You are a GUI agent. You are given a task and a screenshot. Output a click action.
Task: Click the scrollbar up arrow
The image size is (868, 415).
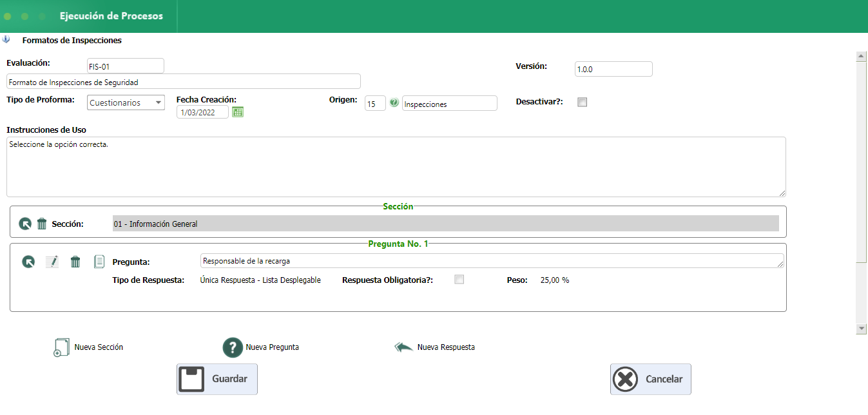861,57
